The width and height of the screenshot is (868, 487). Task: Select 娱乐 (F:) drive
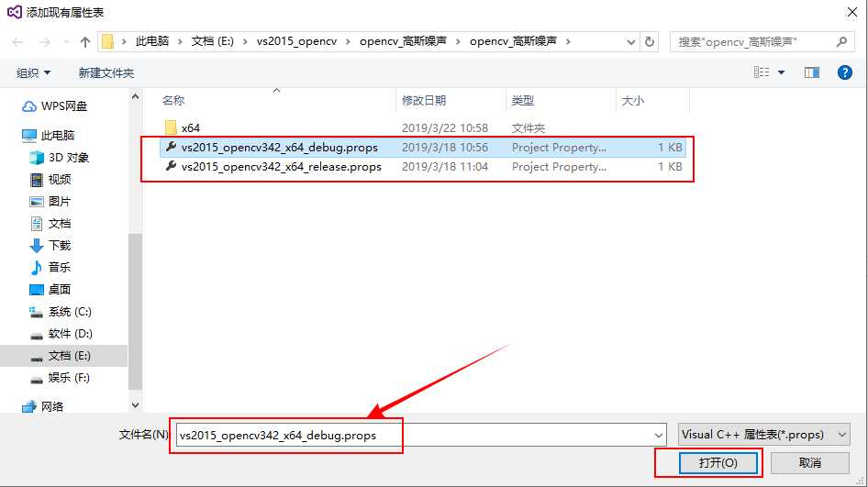[60, 378]
